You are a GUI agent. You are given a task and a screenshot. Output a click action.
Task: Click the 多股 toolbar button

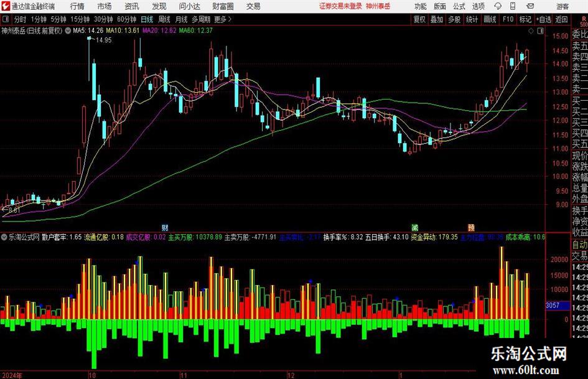(x=454, y=19)
